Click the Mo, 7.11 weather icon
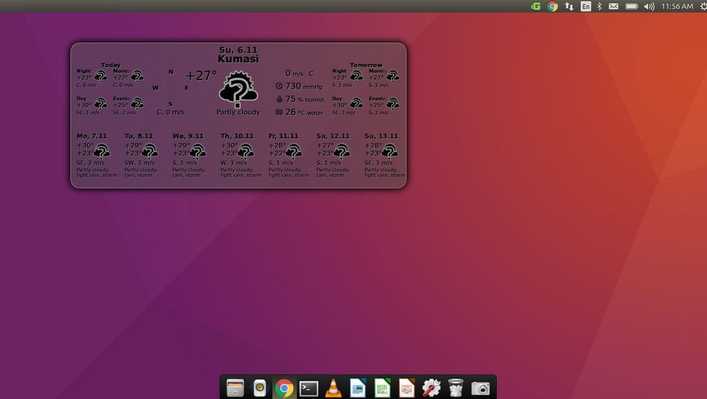This screenshot has width=707, height=399. (102, 151)
